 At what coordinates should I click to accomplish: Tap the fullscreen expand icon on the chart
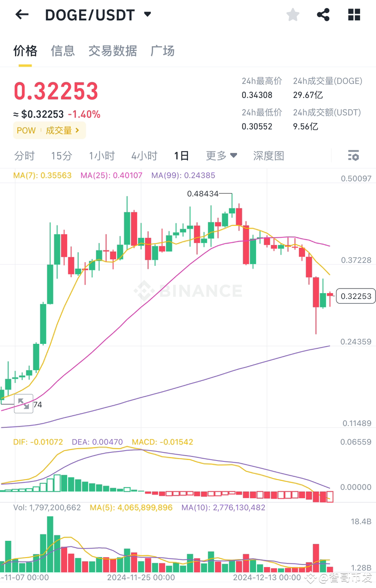23,403
